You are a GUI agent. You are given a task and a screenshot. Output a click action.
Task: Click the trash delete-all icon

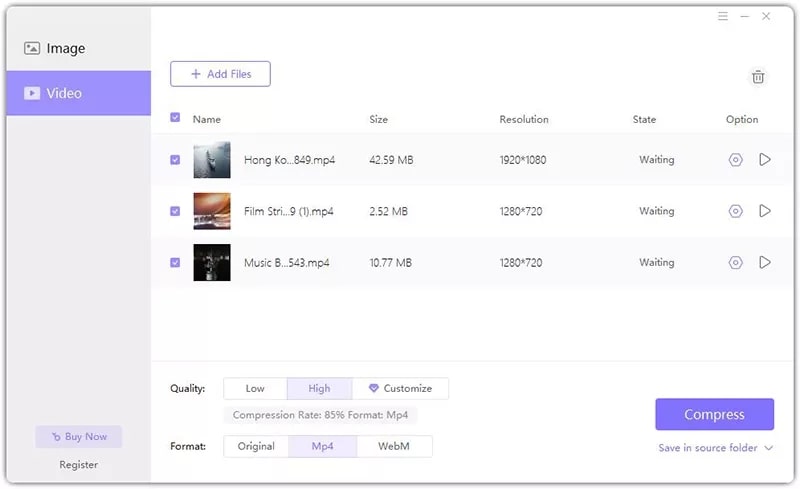[758, 77]
